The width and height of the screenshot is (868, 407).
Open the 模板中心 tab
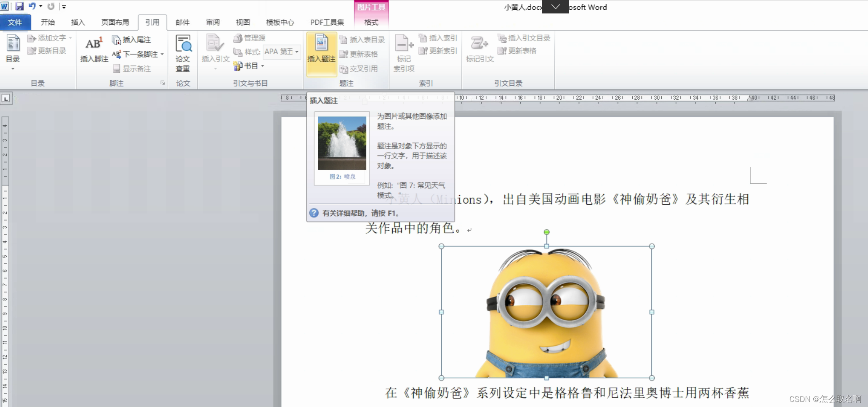pyautogui.click(x=280, y=22)
